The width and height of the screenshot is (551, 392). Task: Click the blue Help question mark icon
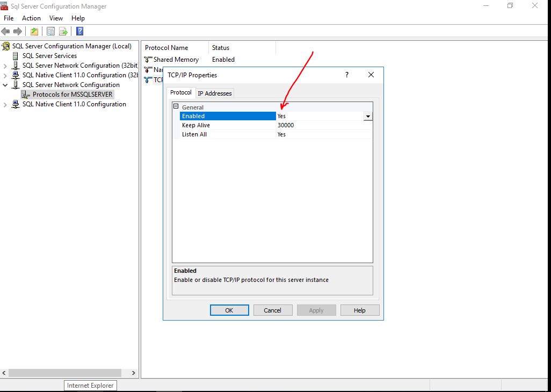coord(80,32)
